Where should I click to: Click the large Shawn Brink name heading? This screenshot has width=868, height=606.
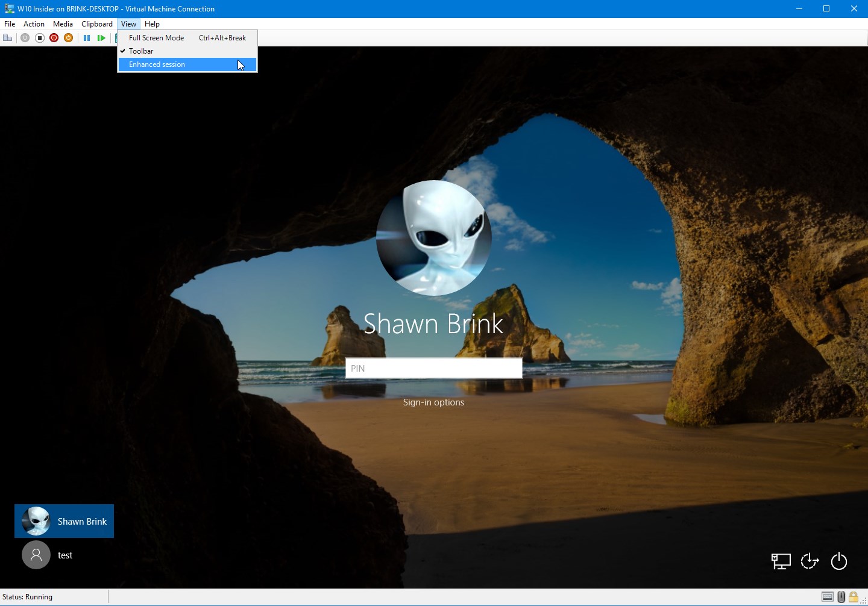point(433,323)
